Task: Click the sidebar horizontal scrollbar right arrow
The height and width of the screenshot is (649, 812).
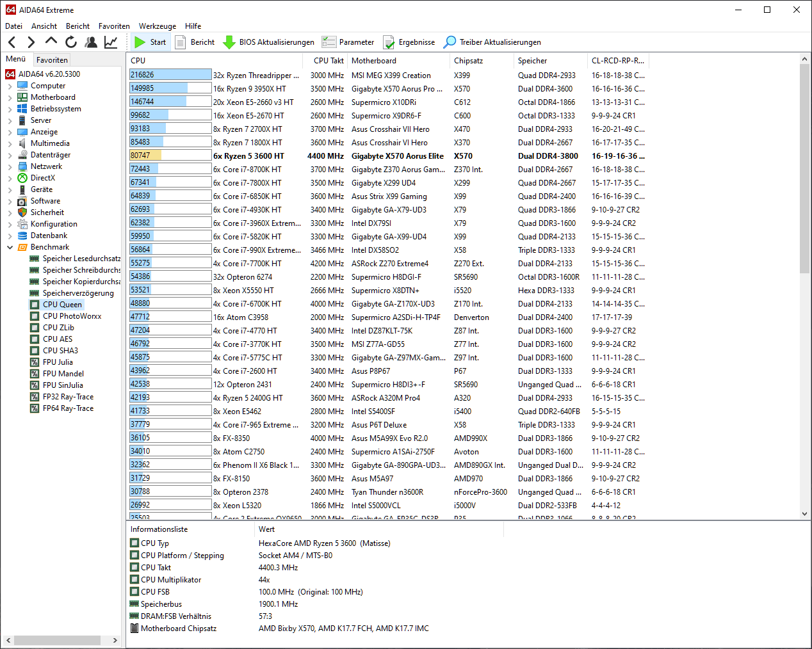Action: pyautogui.click(x=115, y=640)
